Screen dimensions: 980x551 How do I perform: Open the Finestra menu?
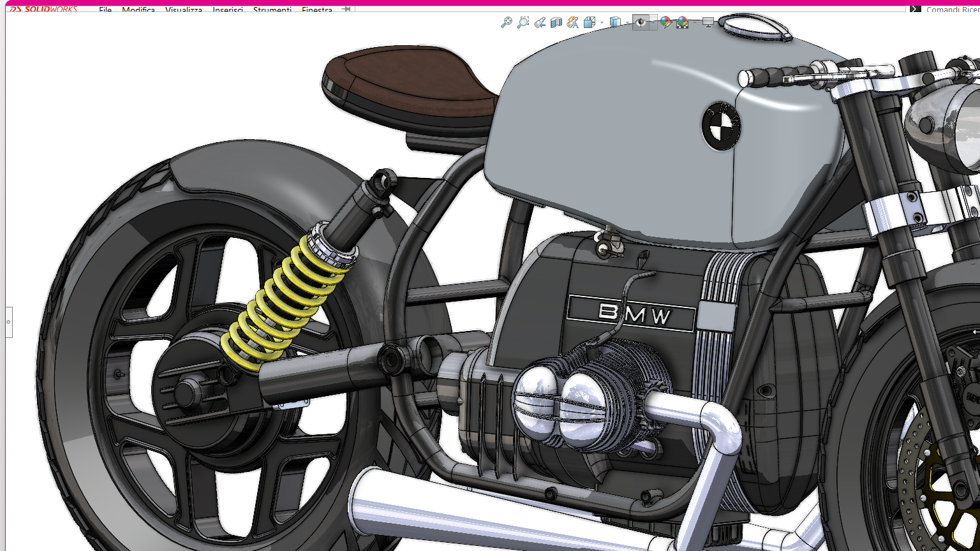[x=317, y=10]
